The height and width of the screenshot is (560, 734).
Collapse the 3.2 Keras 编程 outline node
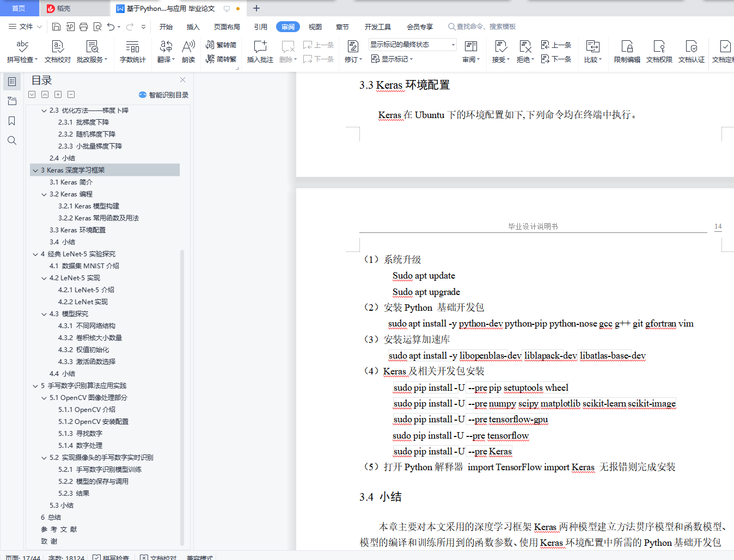[44, 194]
